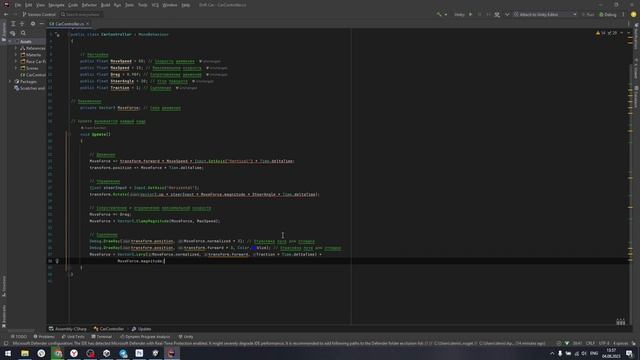Click the search icon in Explorer
The width and height of the screenshot is (640, 360).
(x=23, y=33)
